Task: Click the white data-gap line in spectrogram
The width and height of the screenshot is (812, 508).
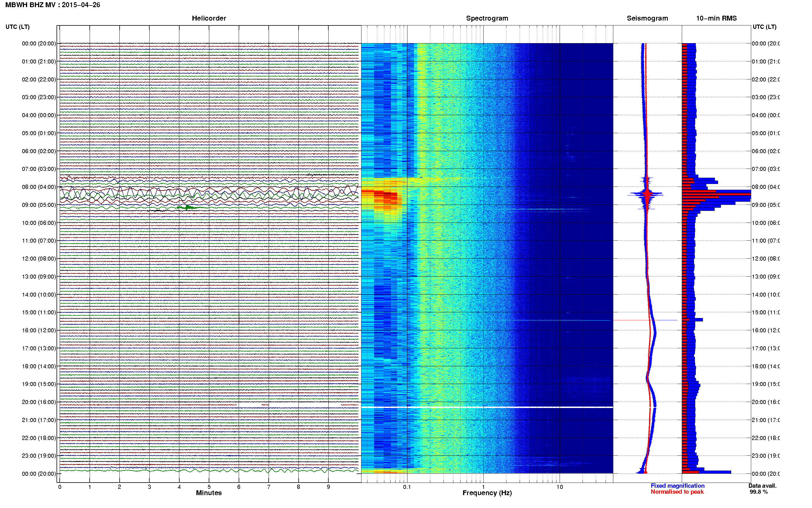Action: 487,407
